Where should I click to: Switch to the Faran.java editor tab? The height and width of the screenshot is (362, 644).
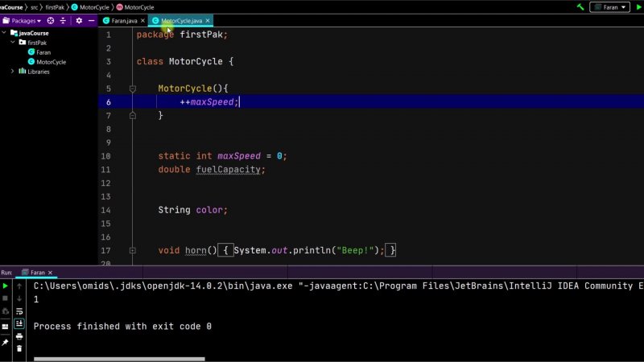(124, 20)
